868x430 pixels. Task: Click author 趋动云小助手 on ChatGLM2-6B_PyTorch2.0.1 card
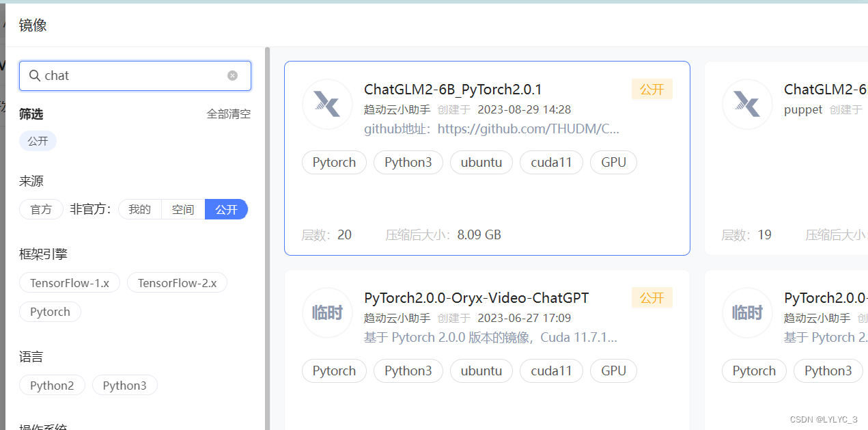(397, 109)
